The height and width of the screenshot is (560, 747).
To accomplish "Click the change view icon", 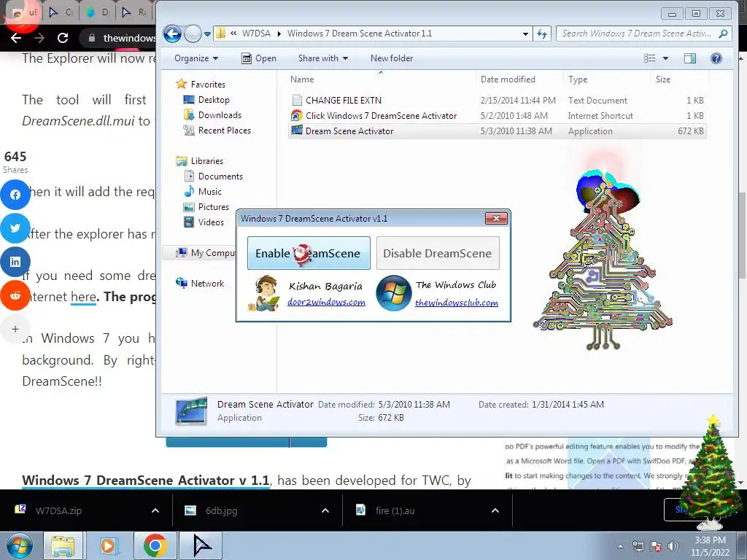I will coord(649,58).
